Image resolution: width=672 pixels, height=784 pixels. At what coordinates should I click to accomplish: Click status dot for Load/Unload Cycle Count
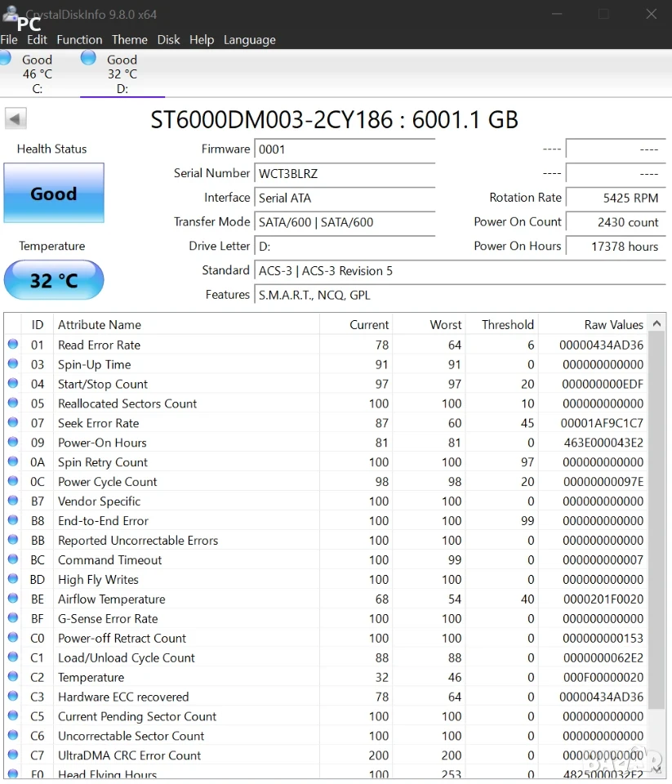point(13,657)
